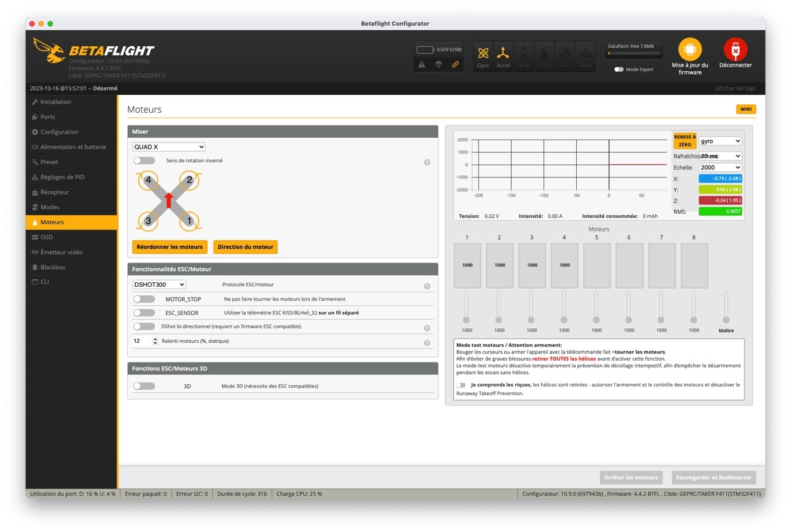Click Direction du moteur button
Viewport: 791px width, 532px height.
coord(245,247)
